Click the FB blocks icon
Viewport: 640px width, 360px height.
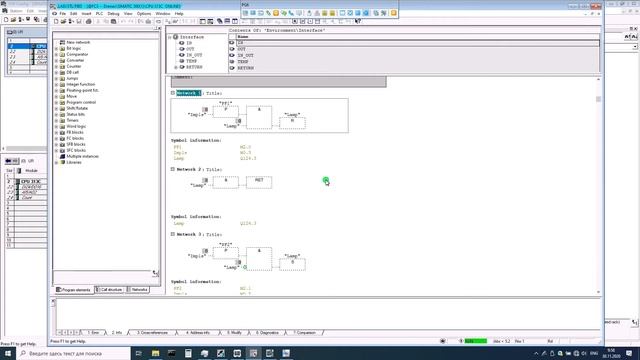(x=62, y=132)
